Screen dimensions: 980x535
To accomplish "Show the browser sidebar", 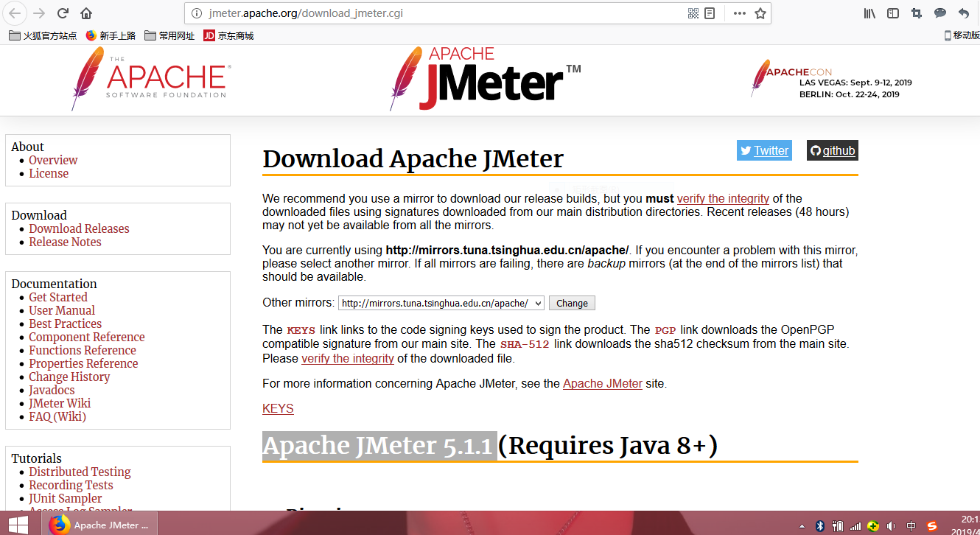I will (x=893, y=13).
